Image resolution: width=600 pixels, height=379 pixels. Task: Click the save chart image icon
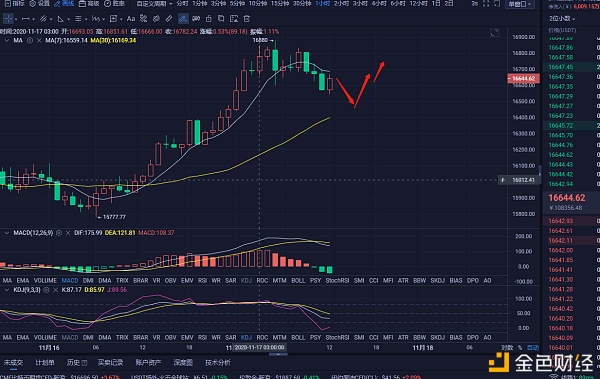[234, 18]
